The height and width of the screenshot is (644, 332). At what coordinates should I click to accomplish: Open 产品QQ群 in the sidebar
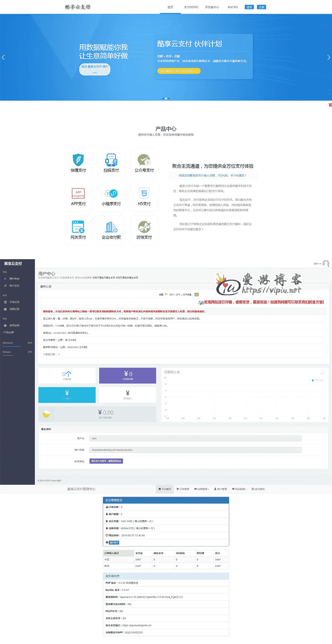pos(9,333)
